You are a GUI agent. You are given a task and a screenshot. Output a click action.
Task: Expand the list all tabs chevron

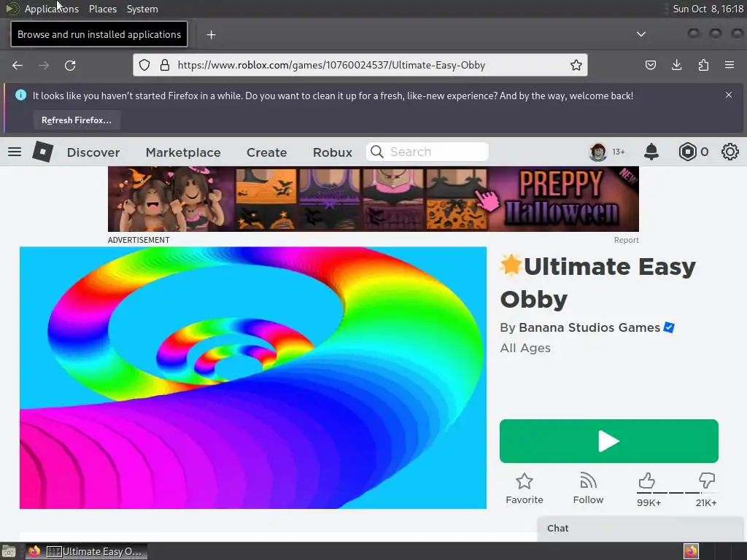click(641, 34)
